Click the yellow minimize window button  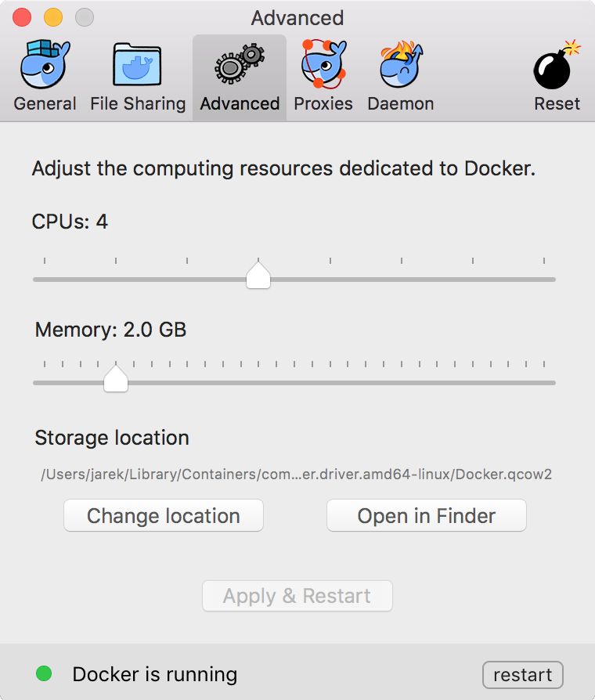coord(53,17)
